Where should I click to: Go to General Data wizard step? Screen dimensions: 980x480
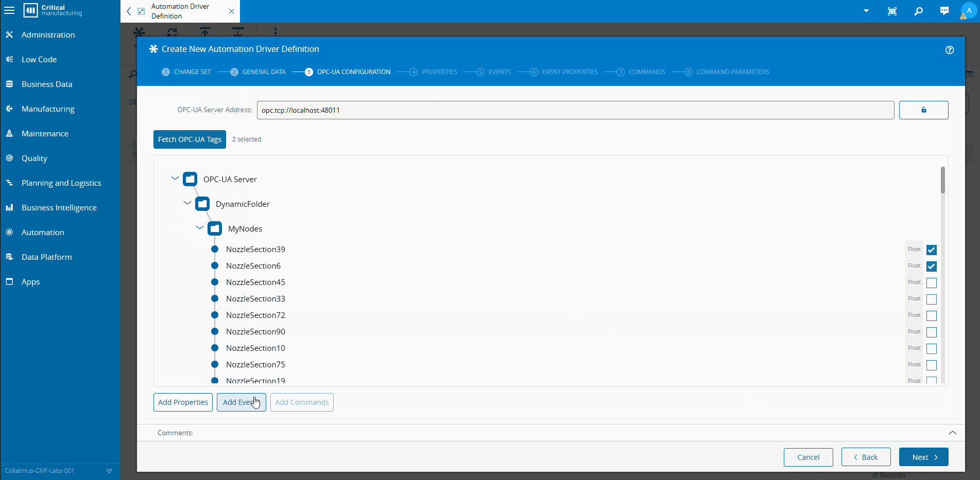click(258, 72)
